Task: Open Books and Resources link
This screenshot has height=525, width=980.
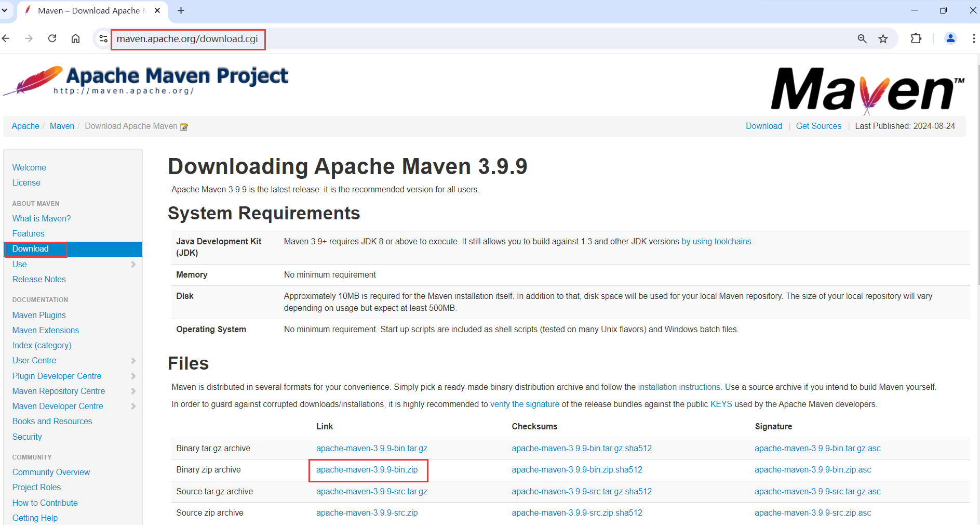Action: [x=52, y=422]
